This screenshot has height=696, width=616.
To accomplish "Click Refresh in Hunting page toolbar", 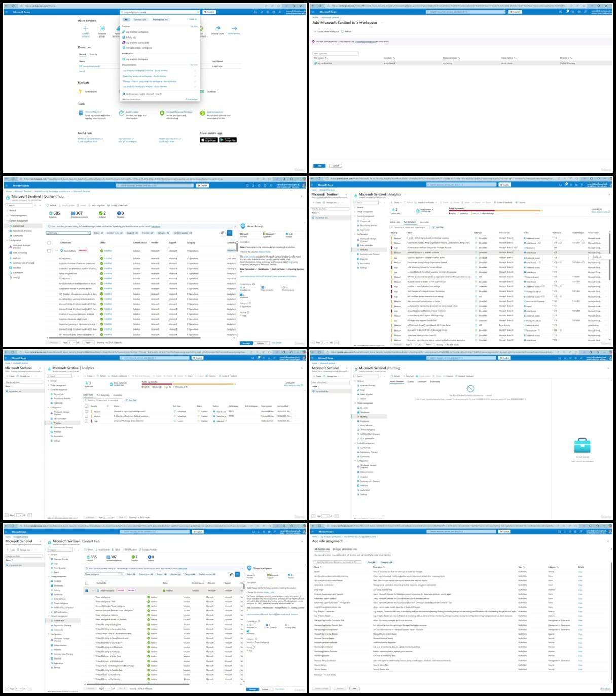I will point(395,376).
